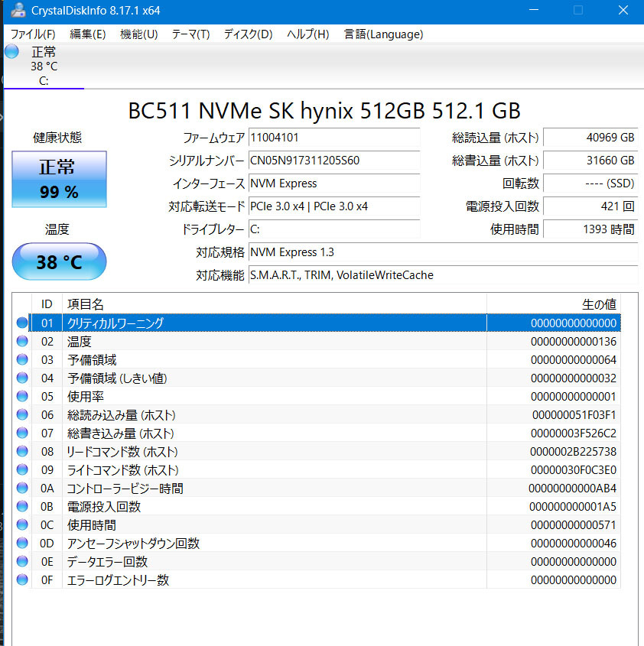Viewport: 644px width, 646px height.
Task: Click the 生の値 column header
Action: [x=598, y=304]
